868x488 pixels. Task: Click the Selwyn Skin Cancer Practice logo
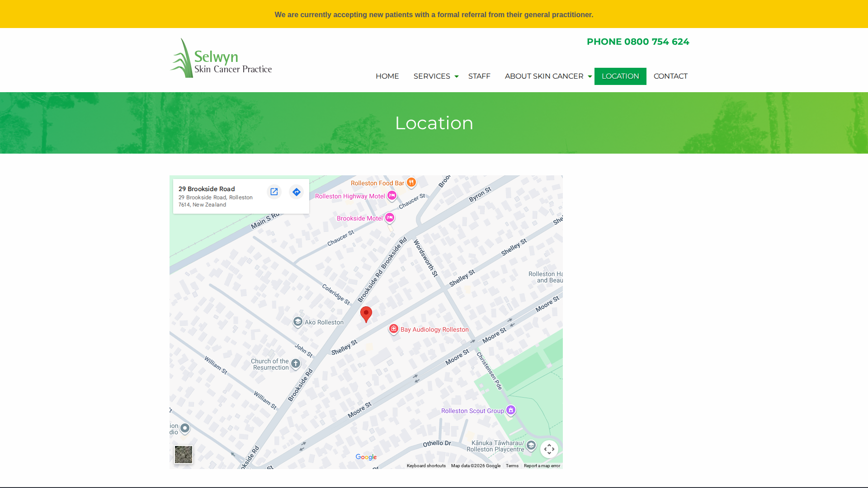pos(221,58)
